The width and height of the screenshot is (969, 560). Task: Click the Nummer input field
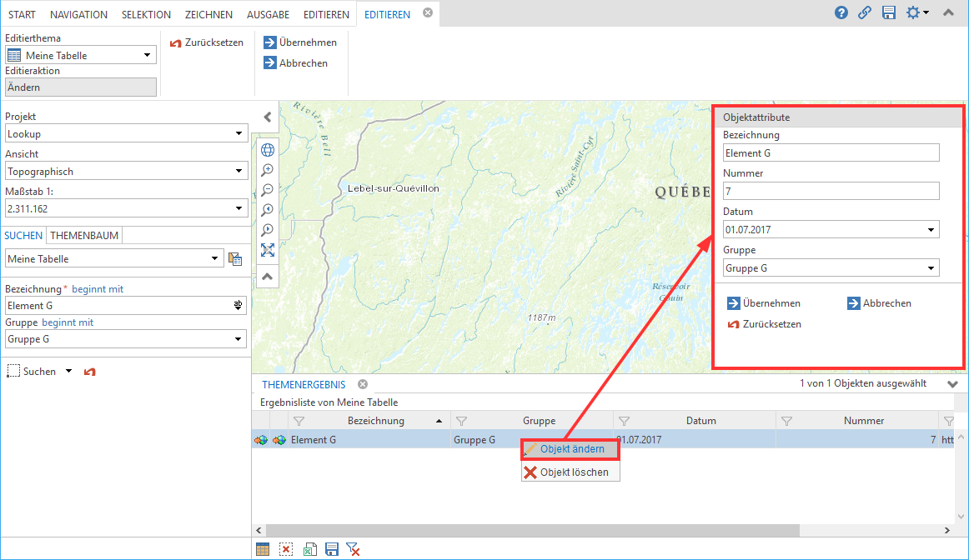pyautogui.click(x=831, y=192)
